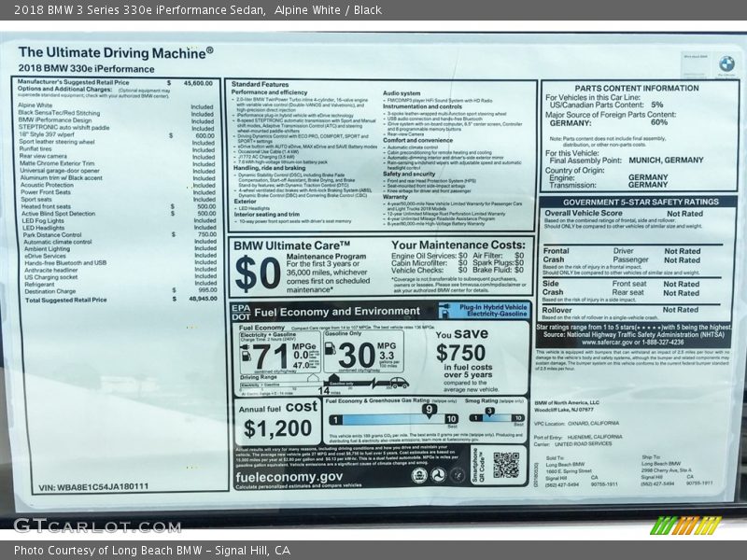747x560 pixels.
Task: Click 'MUNICH, GERMANY' assembly point
Action: tap(666, 161)
